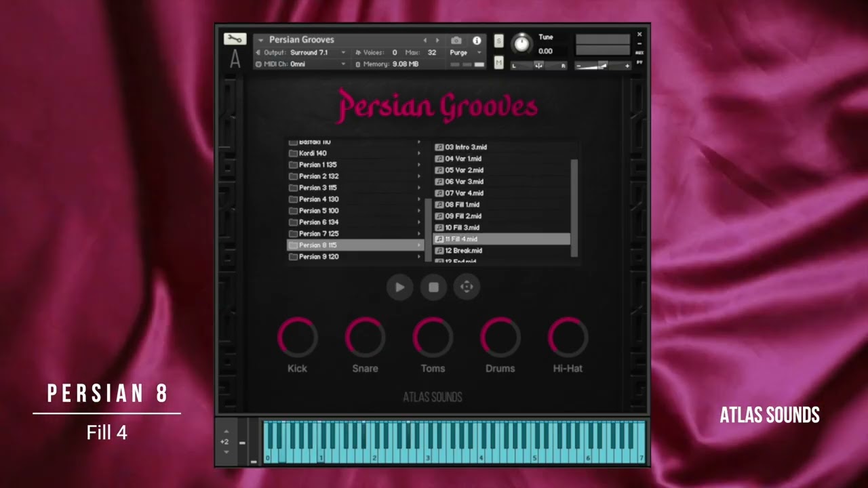Select the Persian 7 125 folder
The height and width of the screenshot is (488, 868).
pos(355,234)
